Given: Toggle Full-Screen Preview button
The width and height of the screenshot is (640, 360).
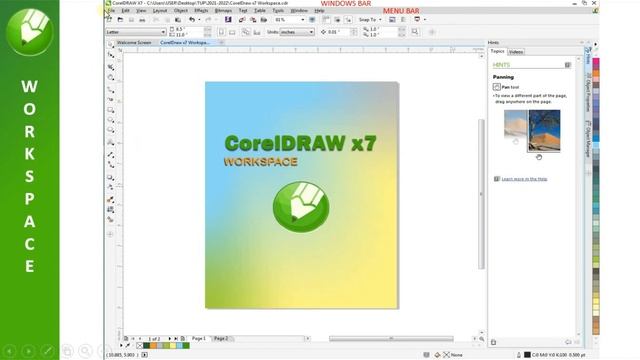Looking at the screenshot, I should (312, 20).
